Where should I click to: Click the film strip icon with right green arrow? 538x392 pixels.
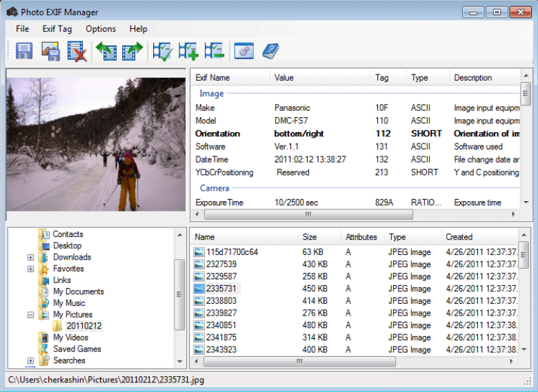point(132,51)
